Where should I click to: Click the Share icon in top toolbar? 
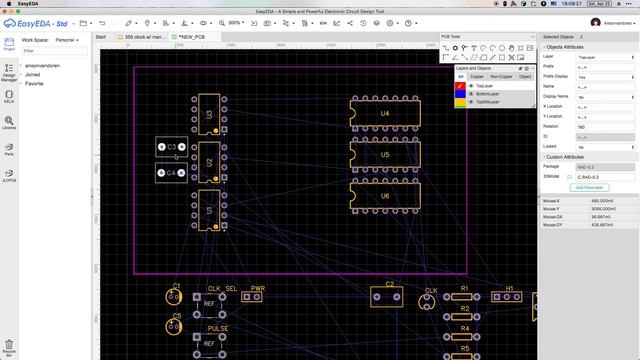[350, 23]
